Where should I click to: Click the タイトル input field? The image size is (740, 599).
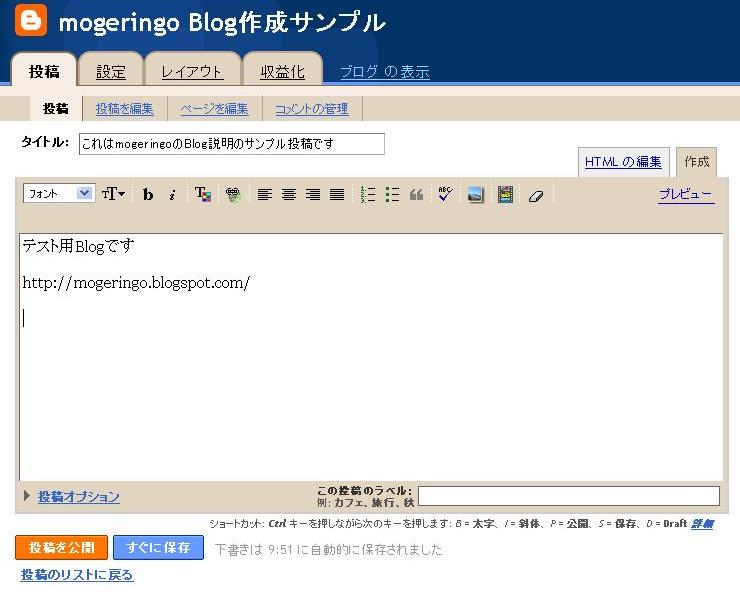click(x=232, y=143)
